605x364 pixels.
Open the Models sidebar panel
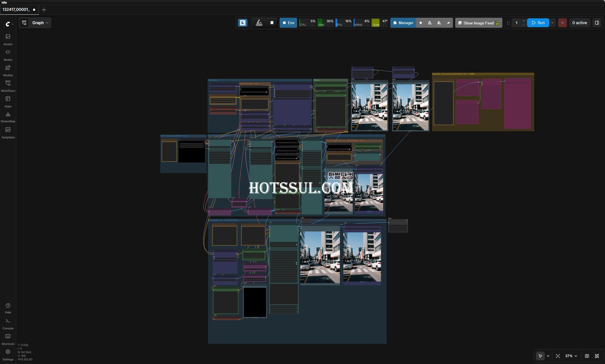coord(8,70)
